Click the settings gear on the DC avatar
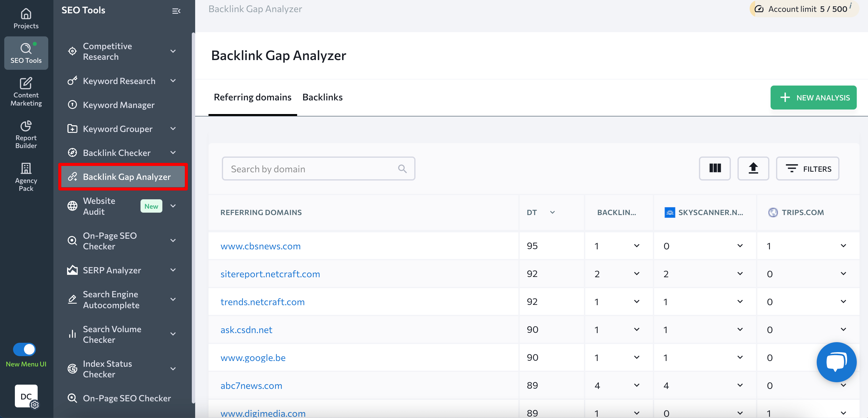This screenshot has width=868, height=418. coord(34,405)
